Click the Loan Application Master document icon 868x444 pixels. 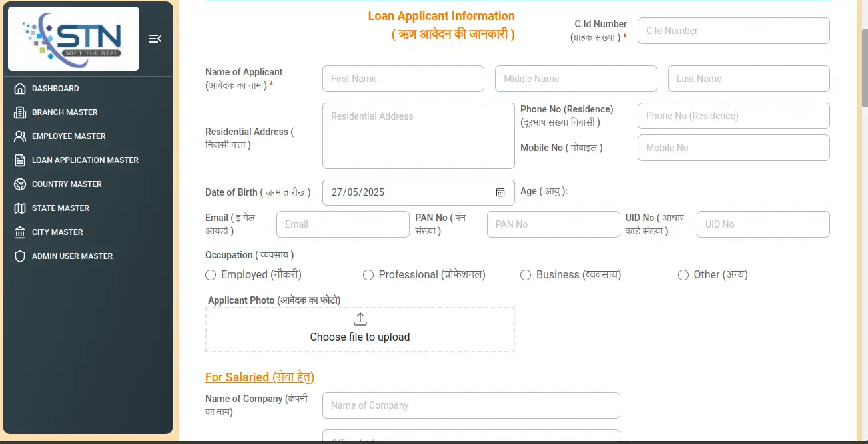click(x=20, y=160)
